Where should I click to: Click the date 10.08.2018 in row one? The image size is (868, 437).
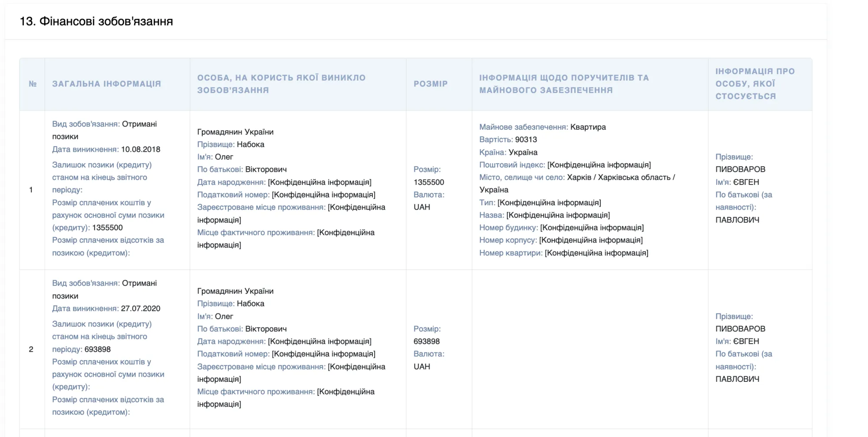coord(141,149)
